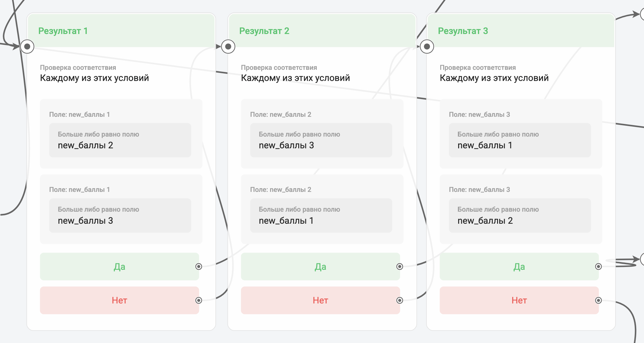
Task: Click "Каждому из этих условий" in Результат 2
Action: [x=295, y=78]
